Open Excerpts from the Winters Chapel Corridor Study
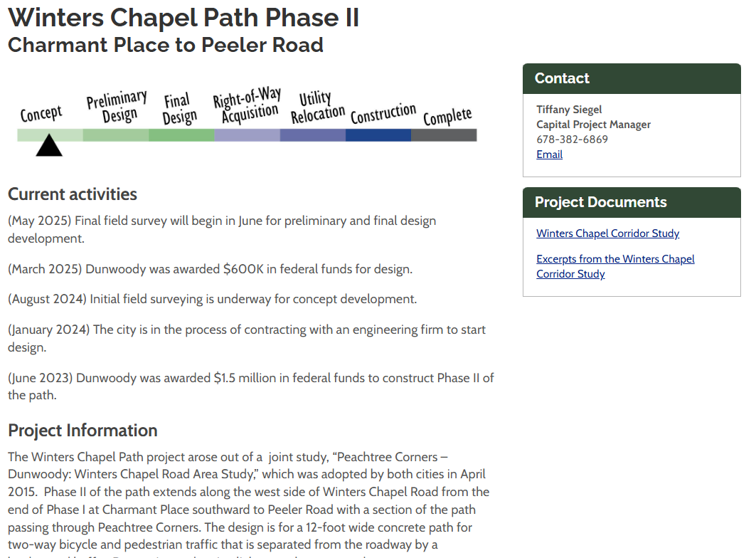 tap(615, 266)
